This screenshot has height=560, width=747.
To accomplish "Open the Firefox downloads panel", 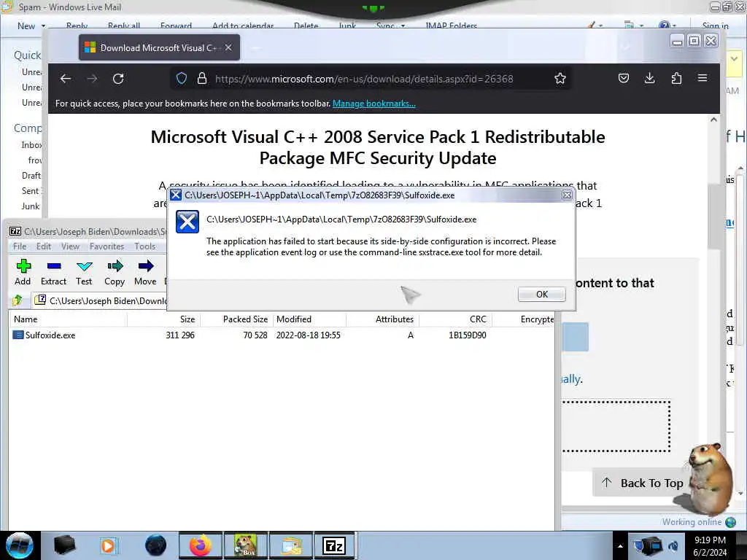I will pos(649,79).
